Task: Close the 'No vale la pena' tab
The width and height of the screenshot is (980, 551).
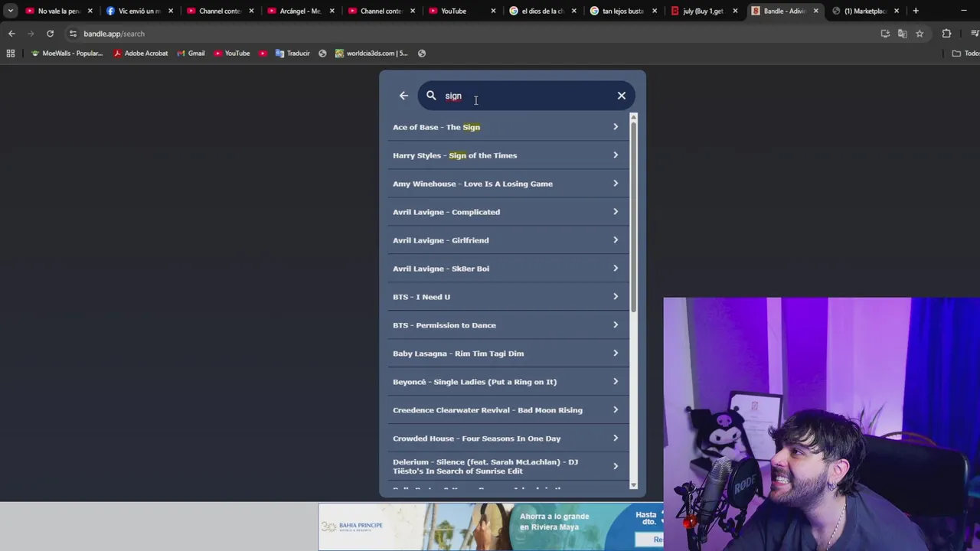Action: (90, 11)
